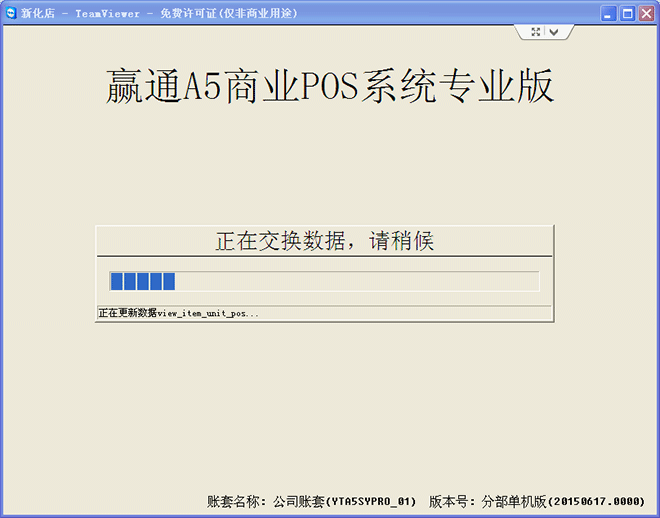Expand the TeamViewer toolbar chevron

(x=554, y=32)
